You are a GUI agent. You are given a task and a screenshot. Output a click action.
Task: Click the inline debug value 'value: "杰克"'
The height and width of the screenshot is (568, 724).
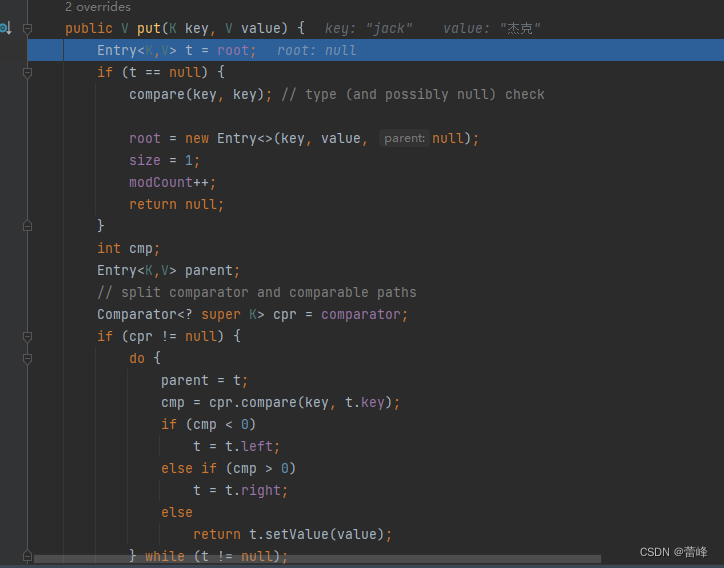tap(491, 29)
